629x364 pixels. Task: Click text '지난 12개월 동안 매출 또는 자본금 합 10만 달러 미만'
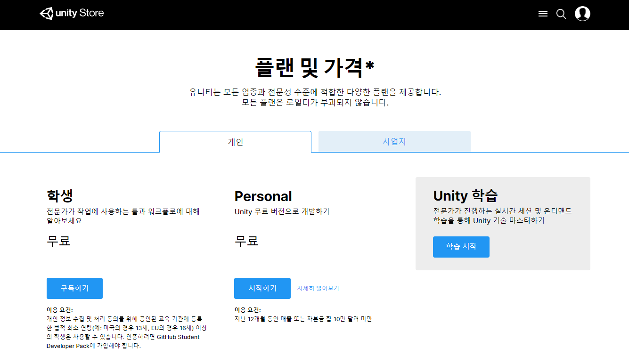coord(303,319)
